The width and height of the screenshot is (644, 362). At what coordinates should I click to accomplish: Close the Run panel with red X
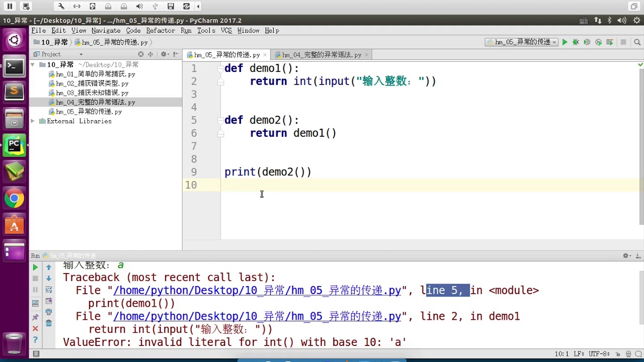tap(35, 328)
